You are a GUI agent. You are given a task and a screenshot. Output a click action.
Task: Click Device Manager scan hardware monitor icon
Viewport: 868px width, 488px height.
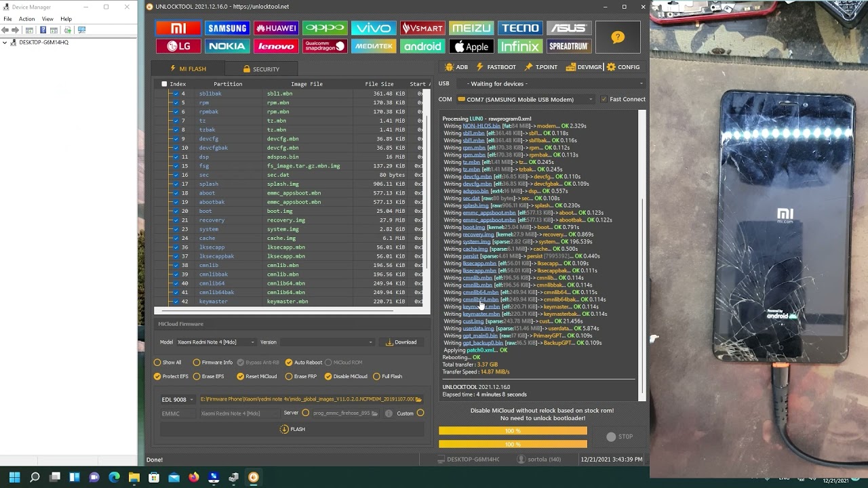click(82, 30)
